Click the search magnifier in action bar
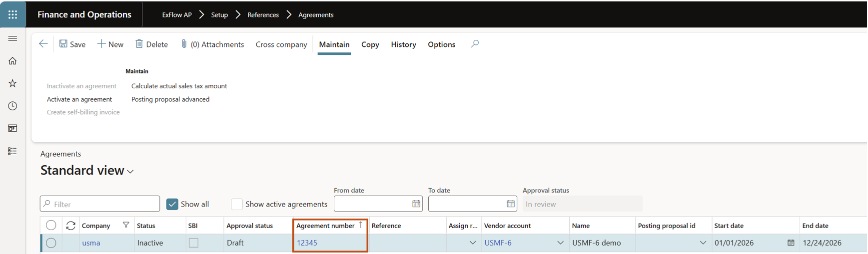The height and width of the screenshot is (254, 868). coord(475,44)
